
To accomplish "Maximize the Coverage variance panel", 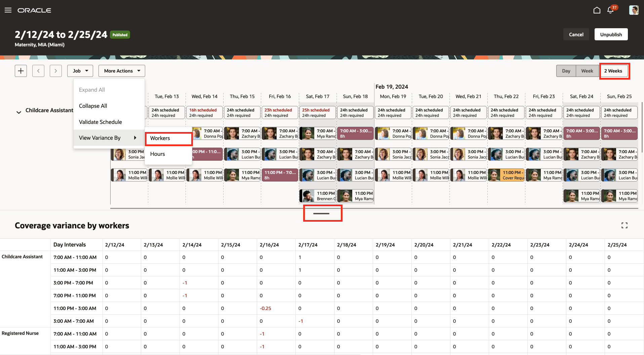I will point(625,225).
